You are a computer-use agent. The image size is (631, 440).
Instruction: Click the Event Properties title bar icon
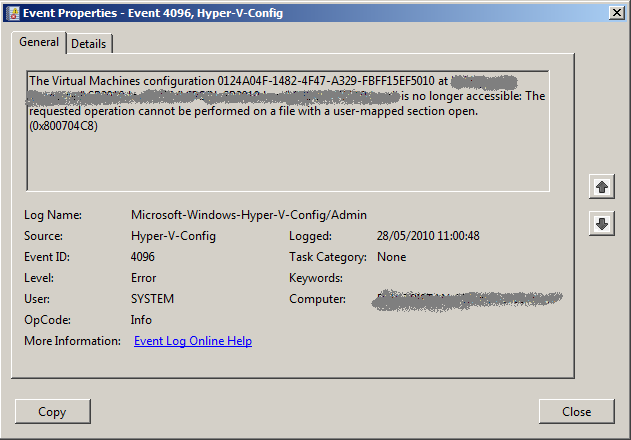coord(11,13)
